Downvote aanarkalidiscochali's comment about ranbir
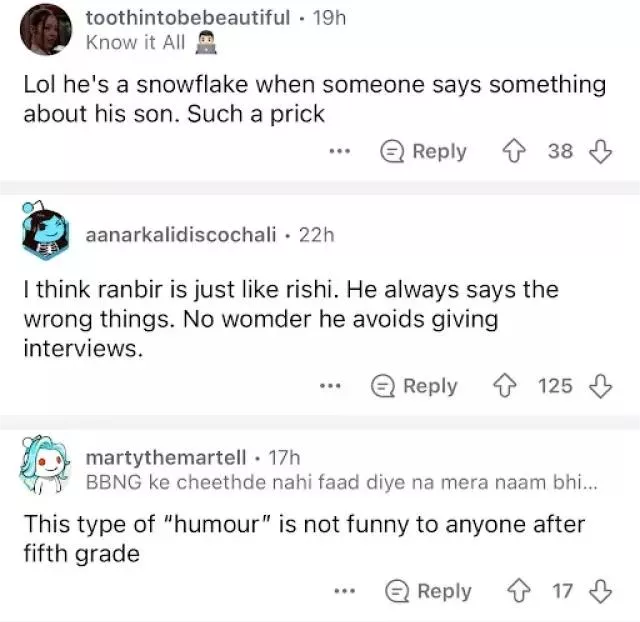Image resolution: width=640 pixels, height=622 pixels. click(x=601, y=386)
